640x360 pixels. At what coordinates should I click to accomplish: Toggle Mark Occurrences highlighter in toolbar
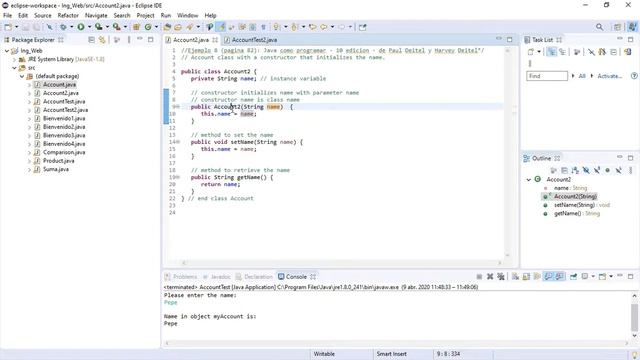(221, 27)
